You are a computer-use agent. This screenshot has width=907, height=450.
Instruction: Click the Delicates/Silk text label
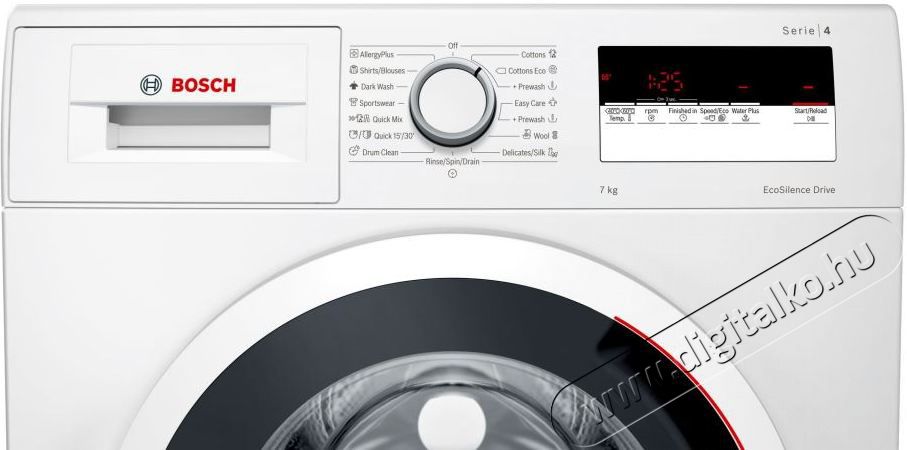tap(523, 153)
